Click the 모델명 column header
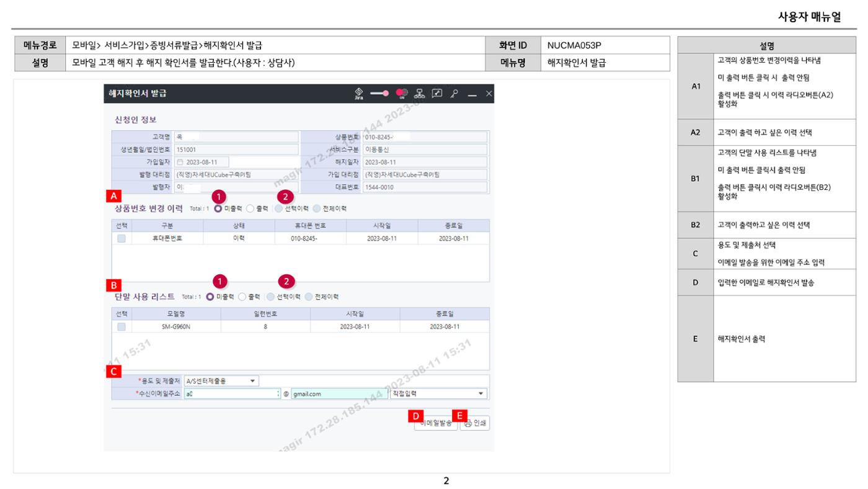This screenshot has height=489, width=868. [x=176, y=314]
